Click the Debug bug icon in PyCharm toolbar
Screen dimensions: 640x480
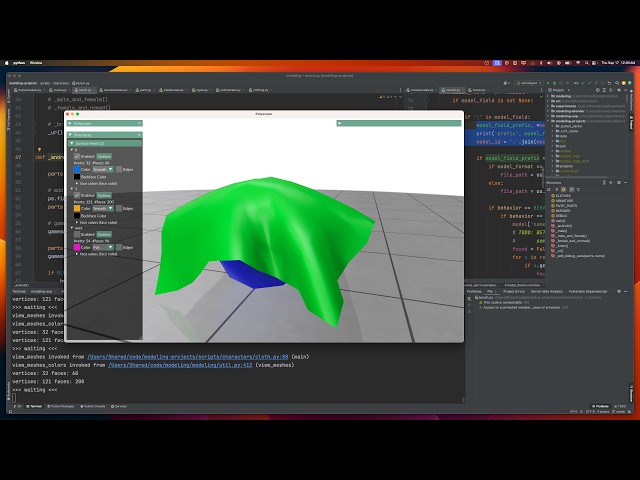[x=554, y=83]
